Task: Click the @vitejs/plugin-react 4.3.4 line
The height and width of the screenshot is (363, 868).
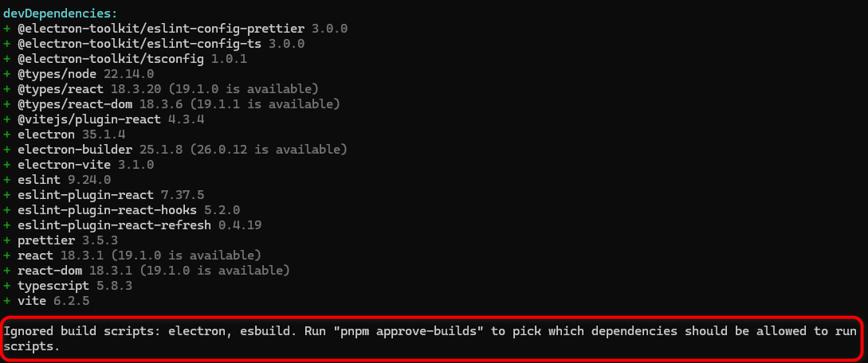Action: (104, 119)
